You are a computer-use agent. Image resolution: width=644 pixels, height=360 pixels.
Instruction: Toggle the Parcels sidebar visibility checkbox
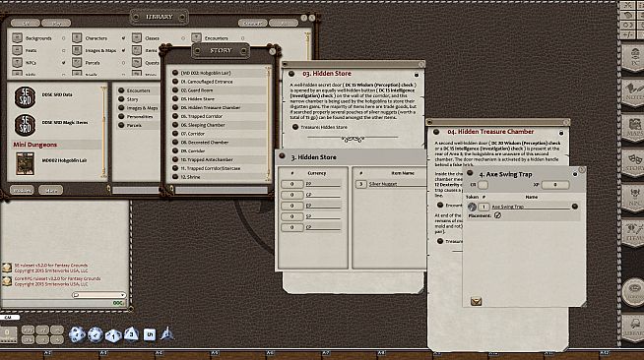[x=123, y=63]
